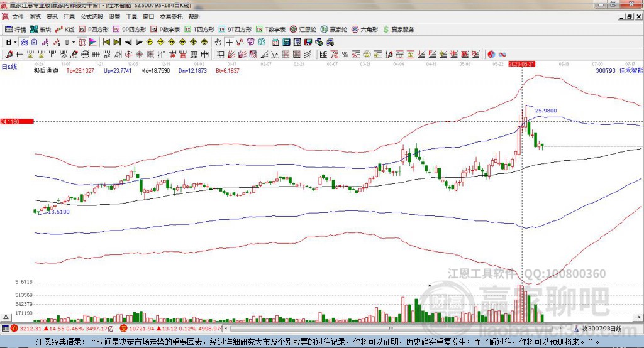Expand the candlestick style dropdown arrow
This screenshot has width=644, height=348.
point(74,42)
